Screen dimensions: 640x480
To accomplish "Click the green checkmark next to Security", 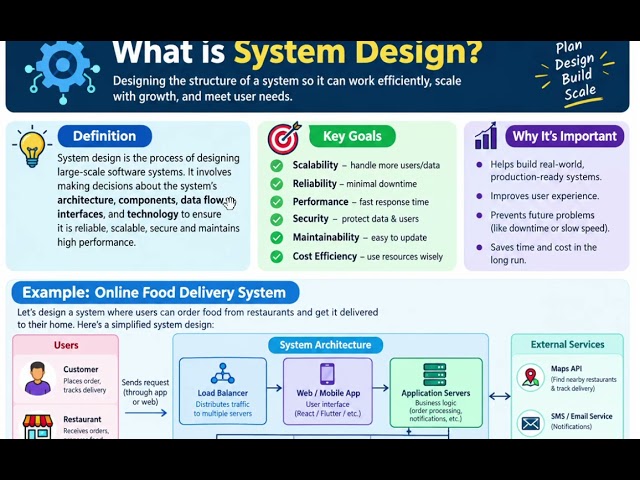I will [277, 220].
